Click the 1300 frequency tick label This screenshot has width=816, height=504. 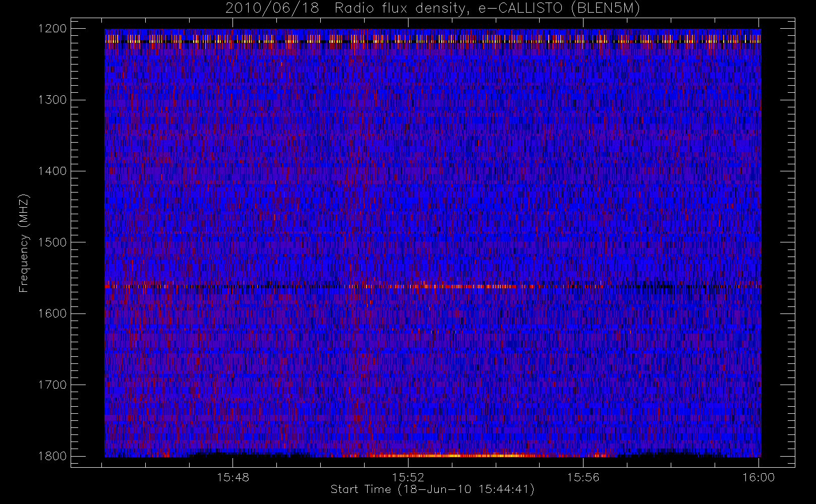(x=52, y=100)
